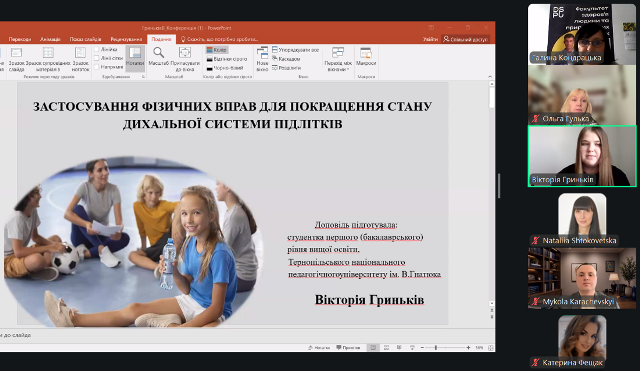Open the Handout Master (Зразок супровідних матеріалів) view
This screenshot has height=371, width=640.
point(48,59)
